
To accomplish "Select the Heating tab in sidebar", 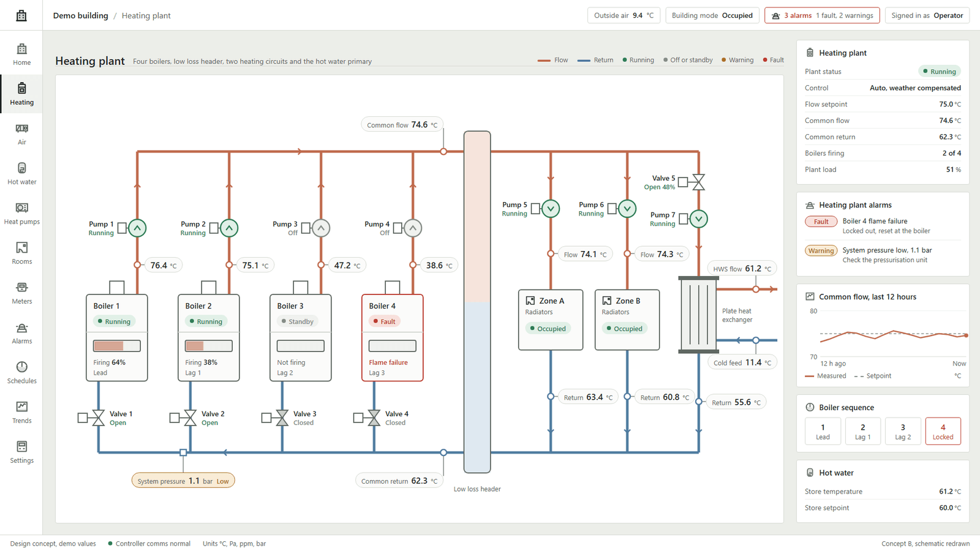I will (21, 94).
